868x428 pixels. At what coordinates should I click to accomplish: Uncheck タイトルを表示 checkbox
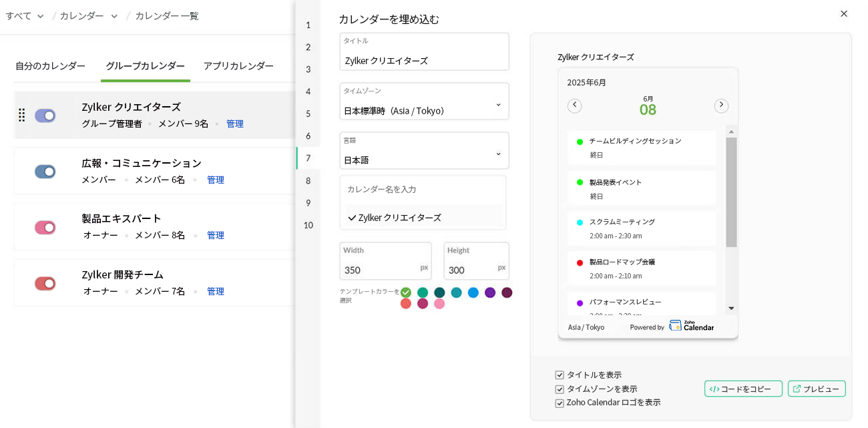(560, 375)
